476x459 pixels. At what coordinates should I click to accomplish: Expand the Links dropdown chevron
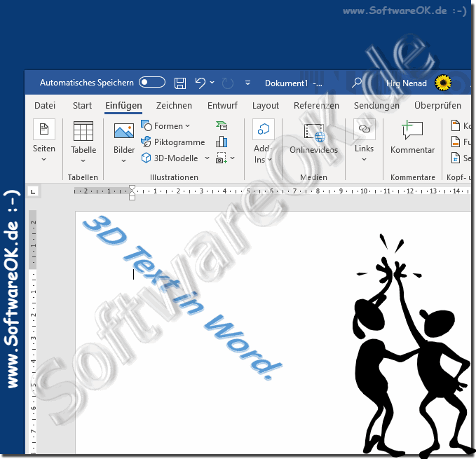[x=365, y=159]
